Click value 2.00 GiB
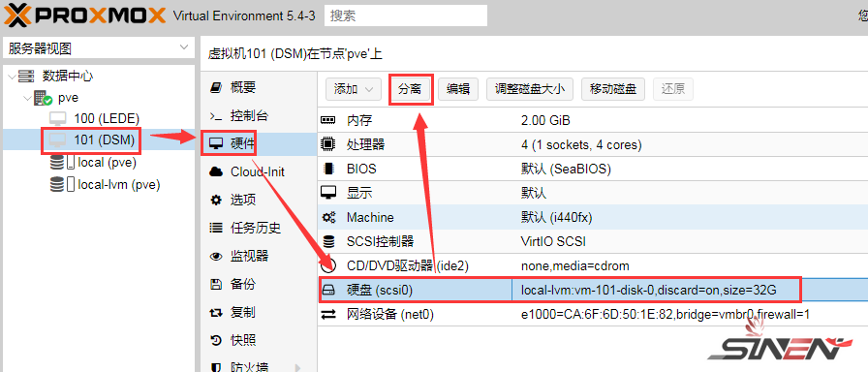This screenshot has height=372, width=868. 545,120
